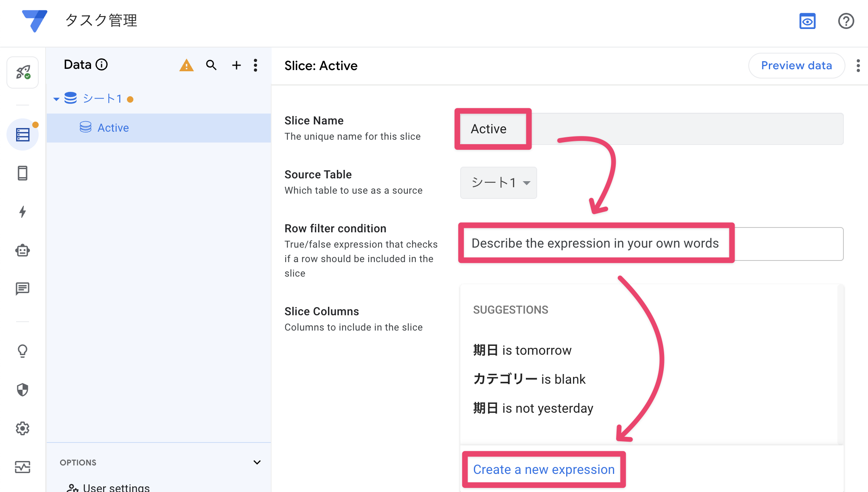Open the Intelligence lightbulb icon
The width and height of the screenshot is (868, 492).
(23, 351)
